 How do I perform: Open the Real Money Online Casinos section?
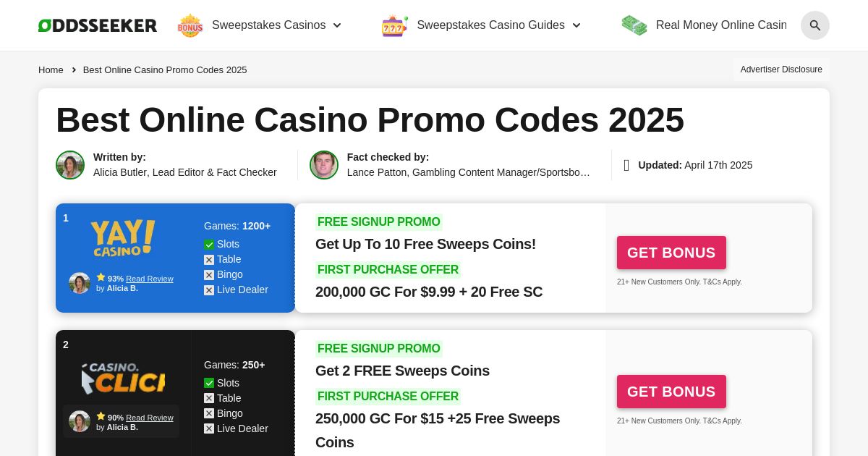tap(721, 25)
